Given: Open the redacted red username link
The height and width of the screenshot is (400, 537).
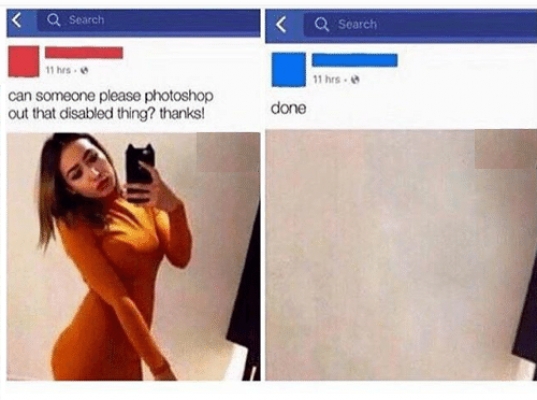Looking at the screenshot, I should click(x=84, y=53).
